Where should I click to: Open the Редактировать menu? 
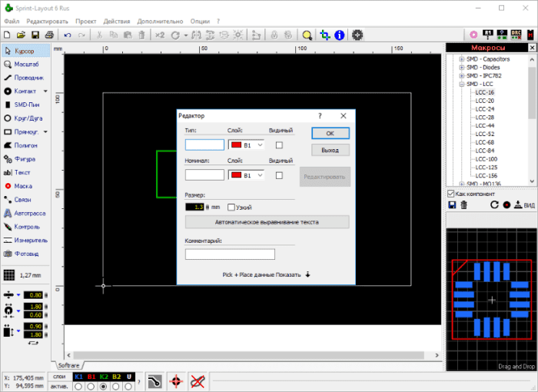point(48,22)
